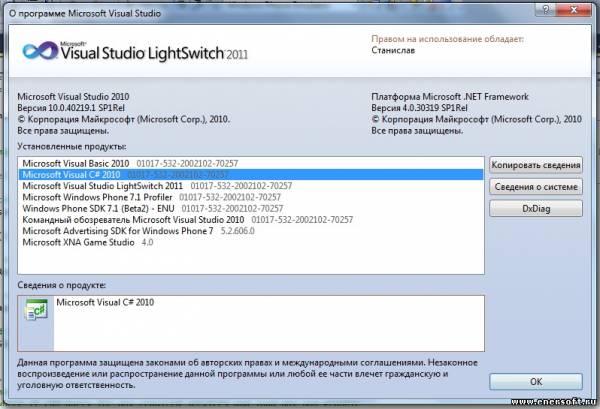Click the Visual Studio LightSwitch 2011 title text
The width and height of the screenshot is (600, 409).
pyautogui.click(x=154, y=53)
